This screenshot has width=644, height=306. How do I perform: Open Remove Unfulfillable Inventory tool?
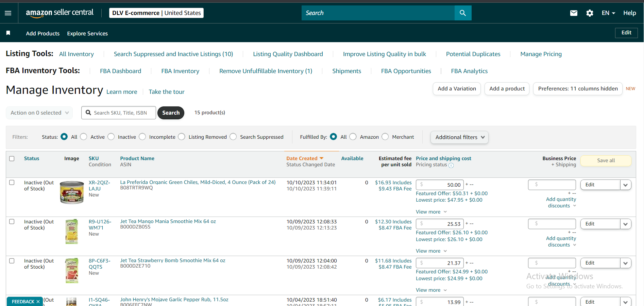point(266,71)
